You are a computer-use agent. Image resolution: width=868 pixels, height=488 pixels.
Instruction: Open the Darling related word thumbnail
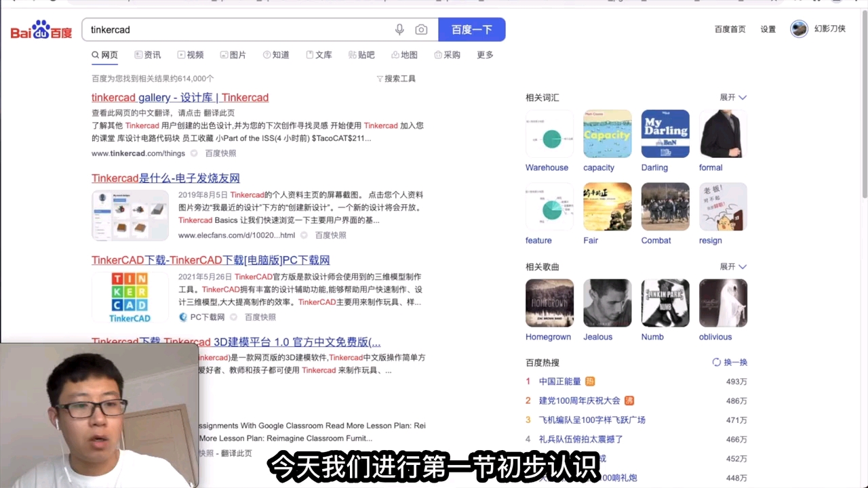pos(665,134)
